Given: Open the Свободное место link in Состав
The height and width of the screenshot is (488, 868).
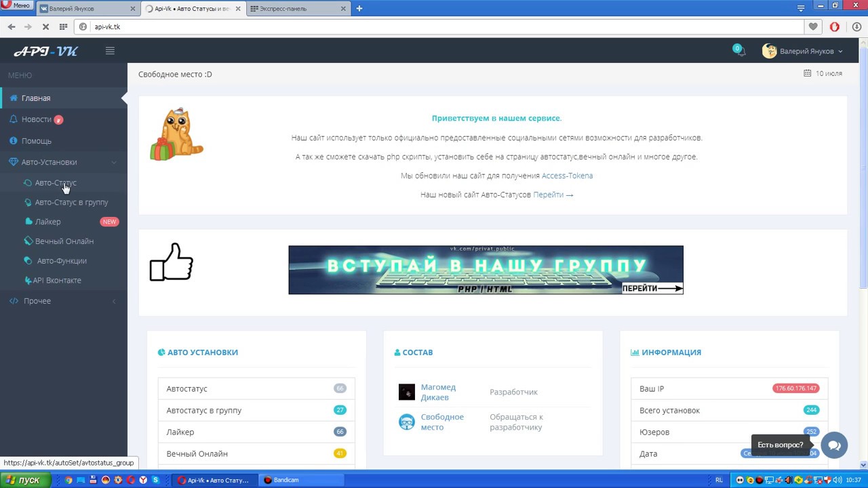Looking at the screenshot, I should coord(442,422).
